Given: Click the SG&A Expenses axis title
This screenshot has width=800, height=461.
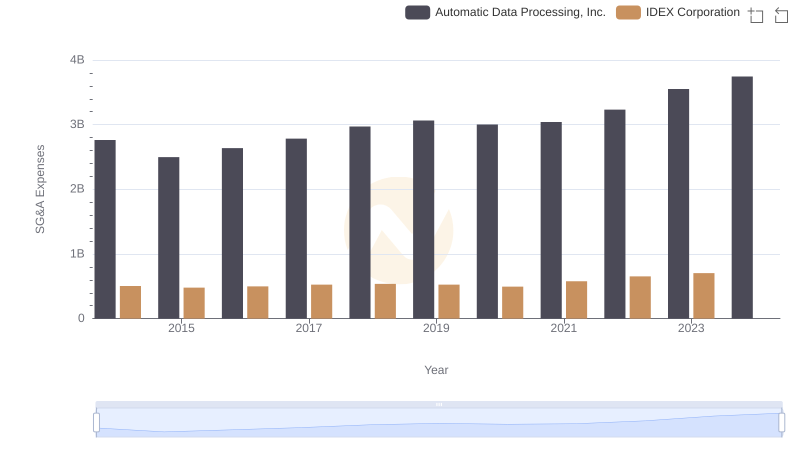Looking at the screenshot, I should pyautogui.click(x=40, y=189).
